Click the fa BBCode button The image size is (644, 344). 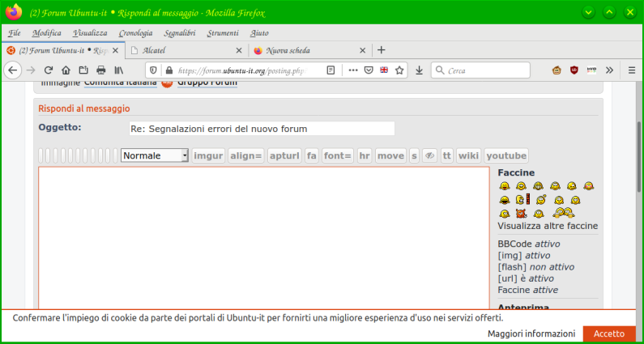pyautogui.click(x=312, y=155)
